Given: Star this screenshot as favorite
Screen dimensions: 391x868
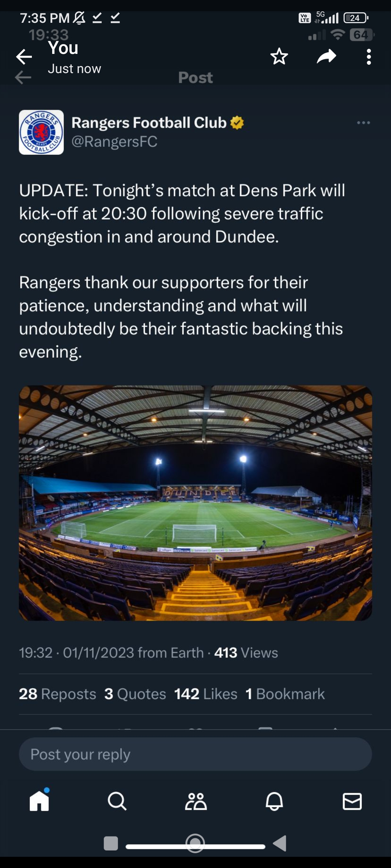Looking at the screenshot, I should [x=279, y=57].
